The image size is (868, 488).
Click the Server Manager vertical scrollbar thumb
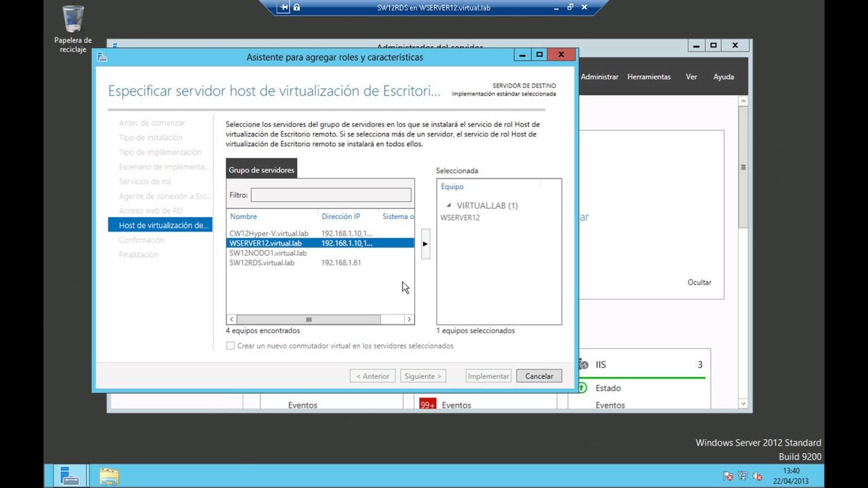click(x=743, y=167)
